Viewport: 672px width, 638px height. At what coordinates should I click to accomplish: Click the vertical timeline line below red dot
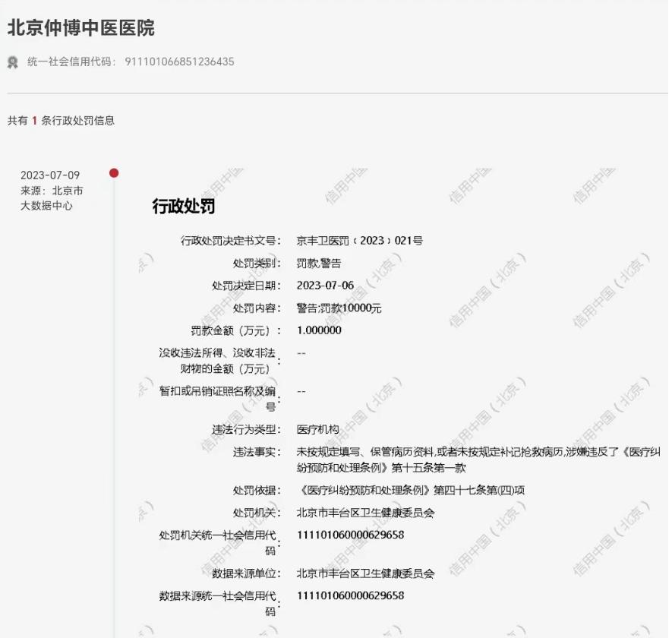pyautogui.click(x=114, y=380)
